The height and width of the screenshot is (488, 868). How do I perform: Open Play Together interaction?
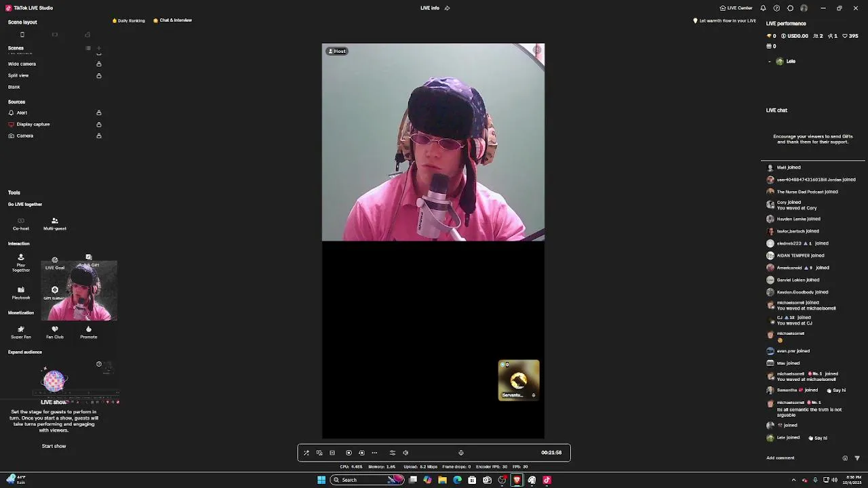pyautogui.click(x=21, y=263)
